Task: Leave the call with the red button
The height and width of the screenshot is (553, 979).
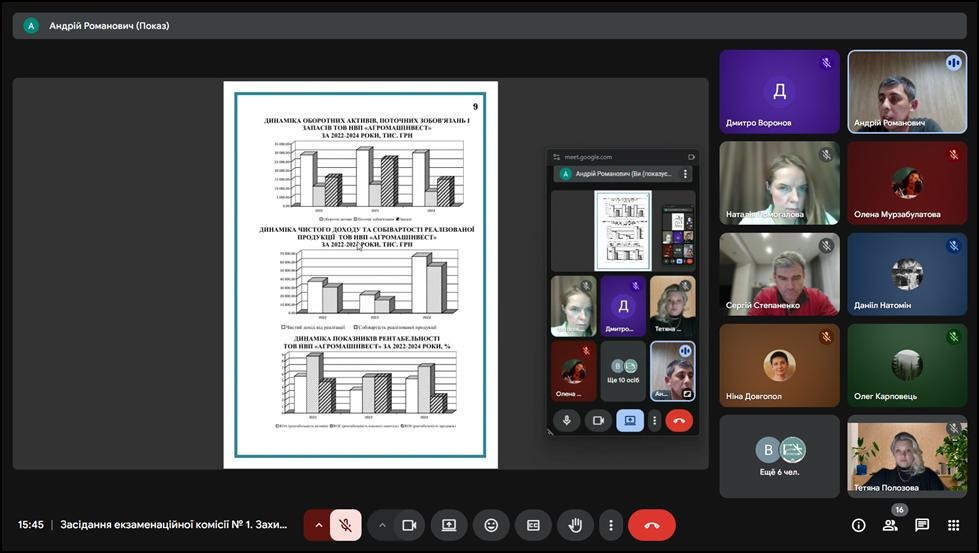Action: click(652, 525)
